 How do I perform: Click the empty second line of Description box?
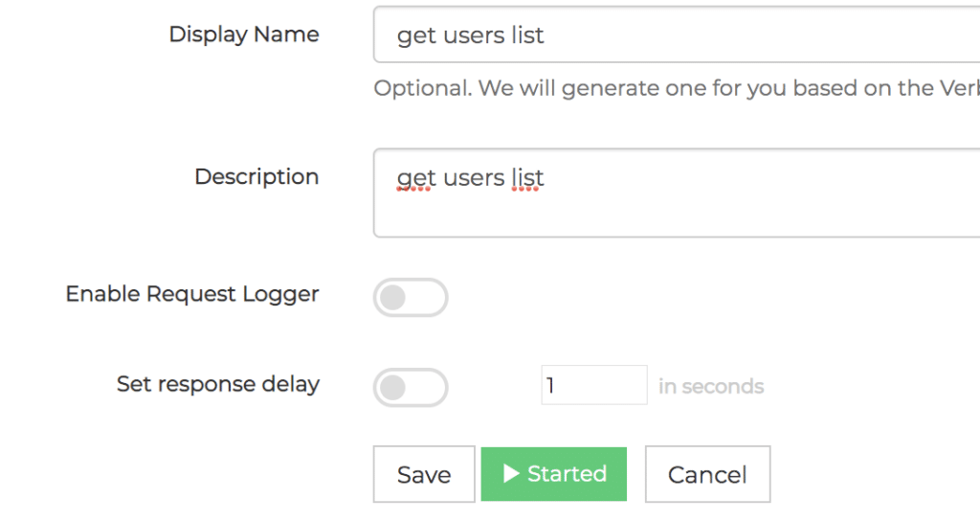click(x=677, y=215)
